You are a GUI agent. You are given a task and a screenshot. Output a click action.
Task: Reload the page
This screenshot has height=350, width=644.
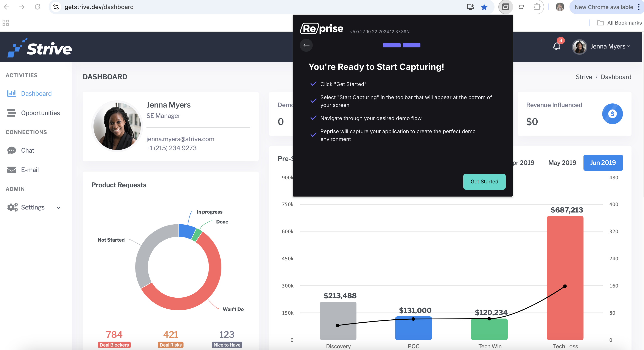(x=37, y=7)
